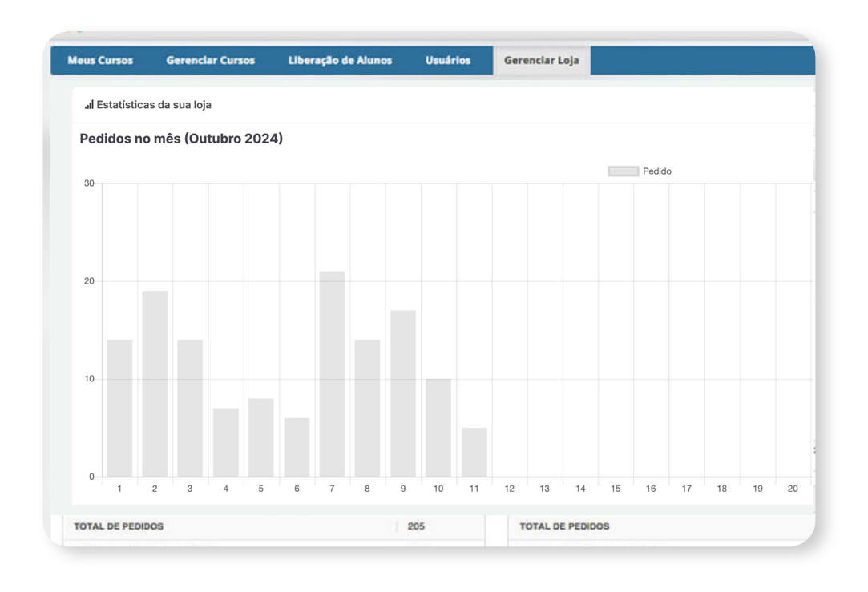This screenshot has height=592, width=868.
Task: Click the bar for day 2
Action: (155, 384)
